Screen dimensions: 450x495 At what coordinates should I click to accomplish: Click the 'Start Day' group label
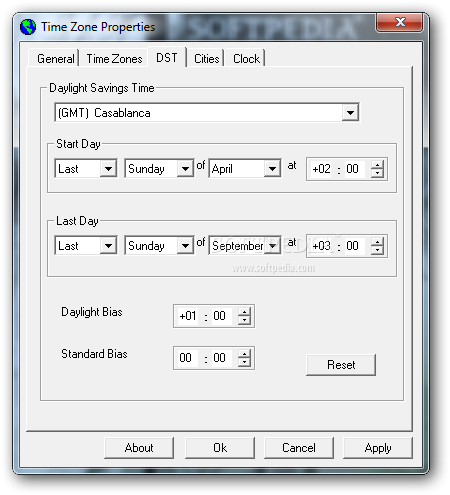(78, 144)
